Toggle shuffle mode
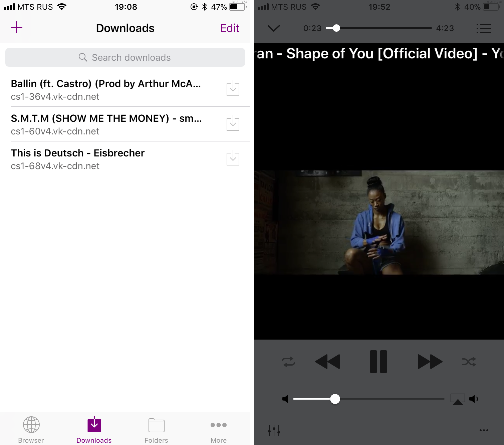 [469, 362]
